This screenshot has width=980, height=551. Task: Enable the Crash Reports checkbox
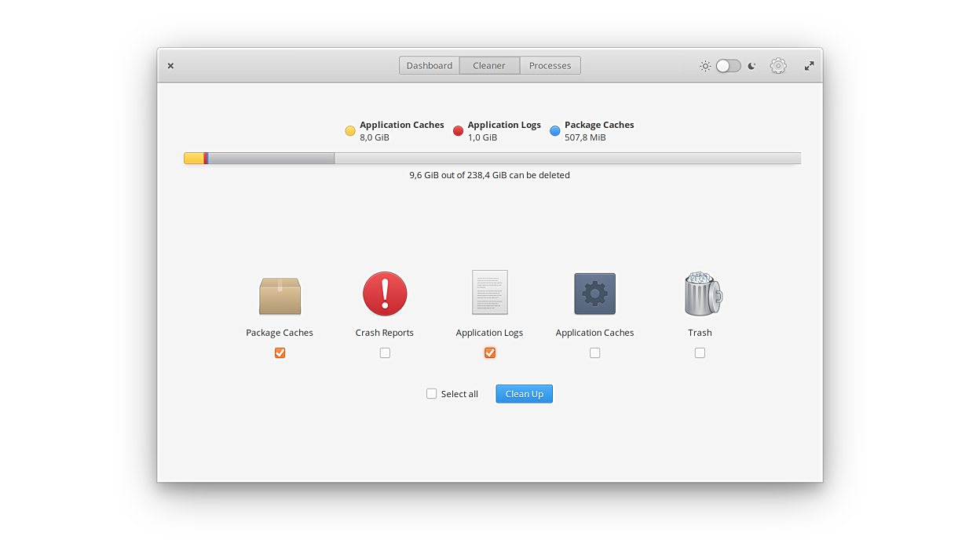(x=385, y=353)
